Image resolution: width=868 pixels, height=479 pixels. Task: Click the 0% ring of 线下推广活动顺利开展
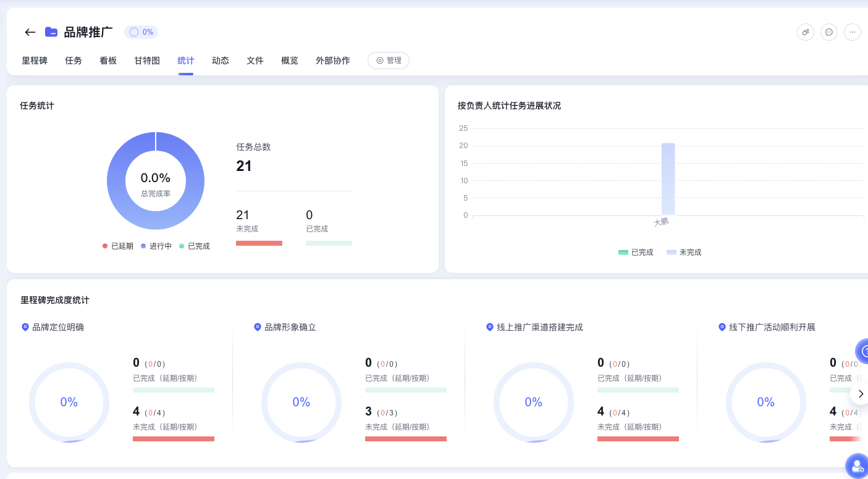[766, 402]
